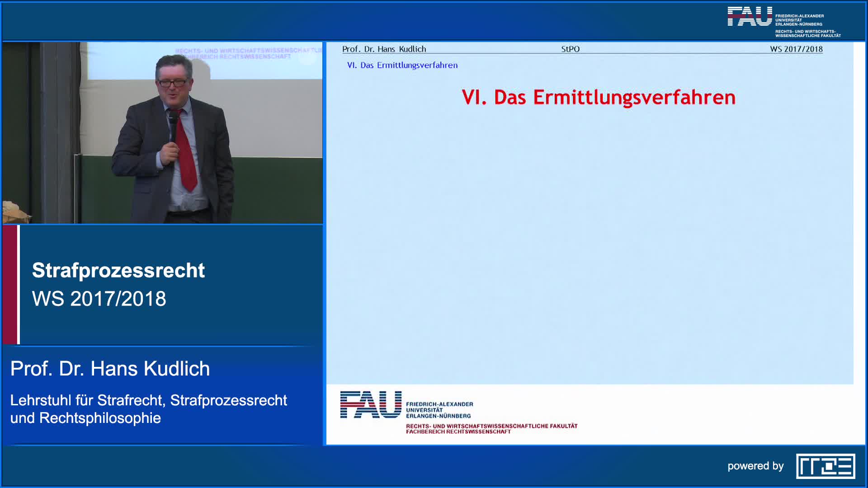The height and width of the screenshot is (488, 868).
Task: Click the lecturer name 'Prof. Dr. Hans Kudlich'
Action: (110, 369)
